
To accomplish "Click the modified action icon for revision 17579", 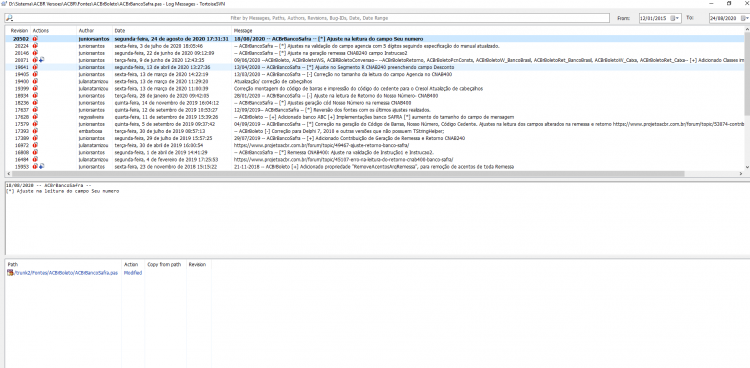I will click(35, 124).
